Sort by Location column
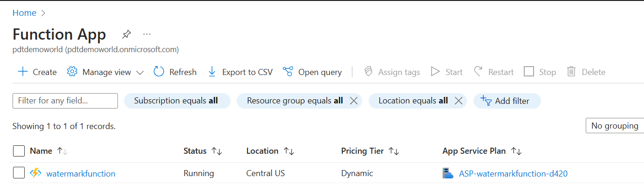Screen dimensions: 644x191 (x=270, y=151)
